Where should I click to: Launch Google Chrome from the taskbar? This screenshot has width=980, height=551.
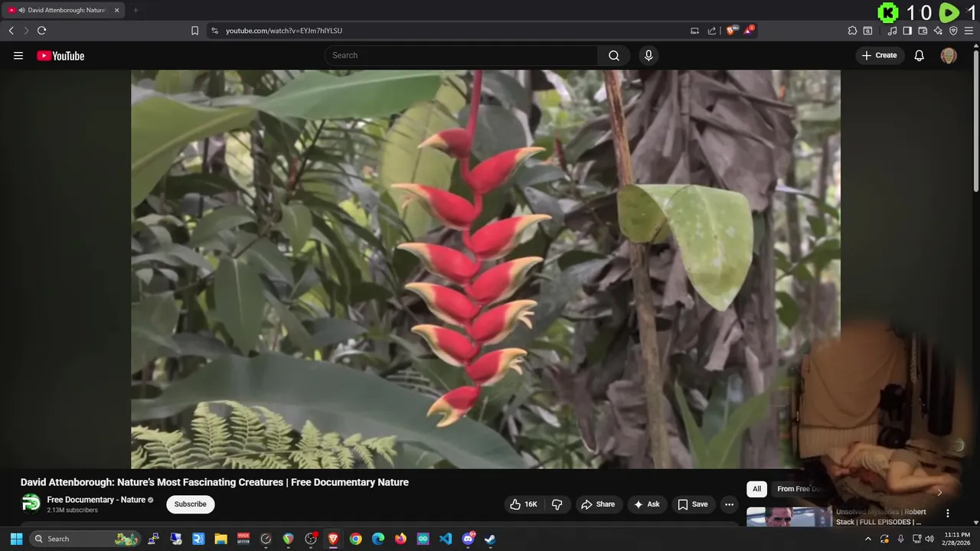(355, 539)
